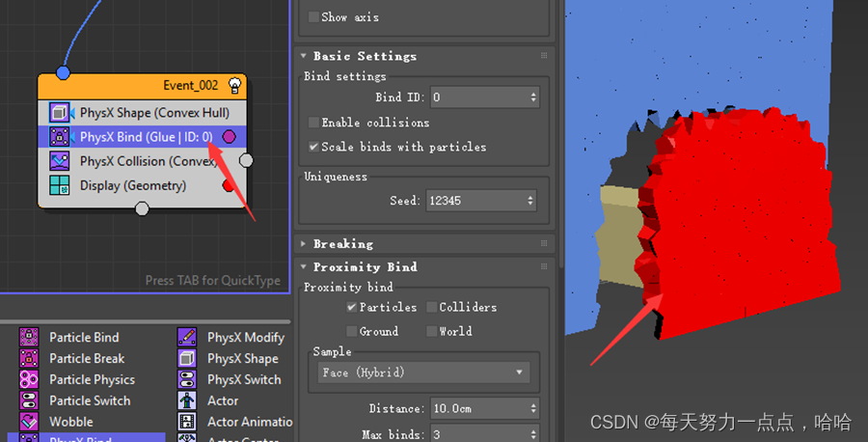Select Particle Bind text in the depot
868x442 pixels.
[x=84, y=338]
